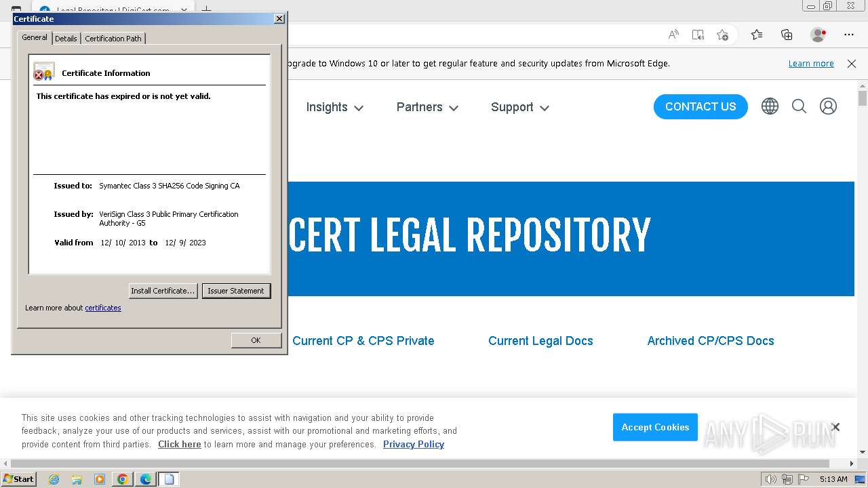Expand the Insights menu
Viewport: 868px width, 488px height.
(334, 107)
